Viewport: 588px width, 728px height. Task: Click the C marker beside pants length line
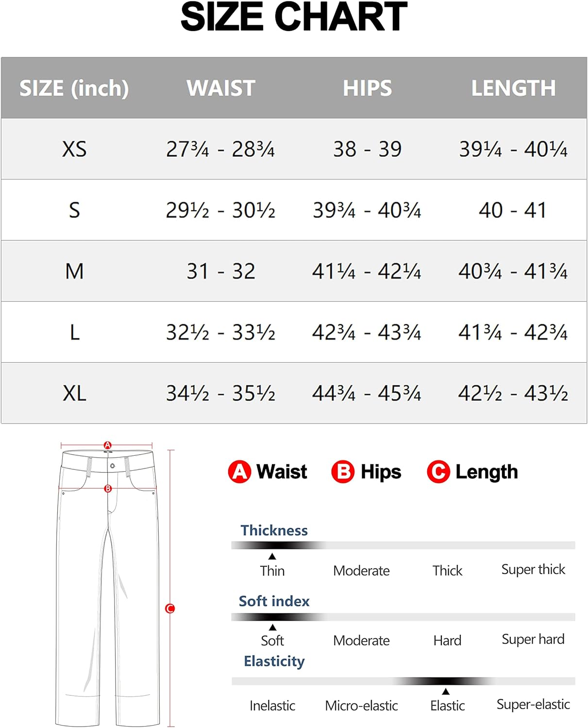170,608
